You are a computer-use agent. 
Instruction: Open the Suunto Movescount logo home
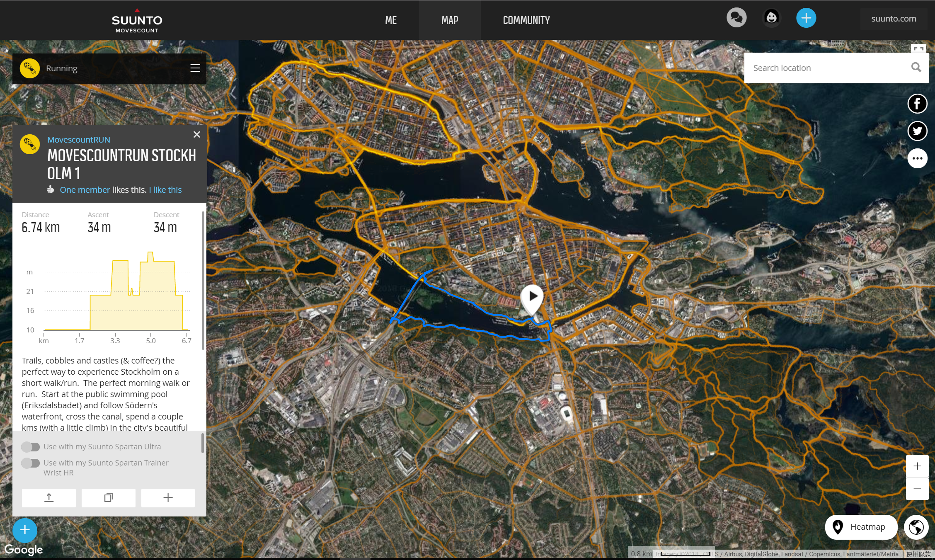[x=137, y=21]
